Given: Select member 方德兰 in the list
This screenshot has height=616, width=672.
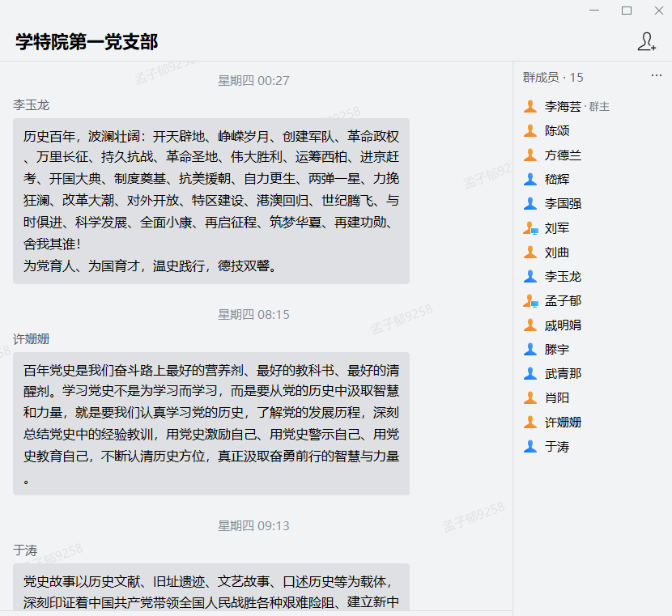Looking at the screenshot, I should coord(563,155).
